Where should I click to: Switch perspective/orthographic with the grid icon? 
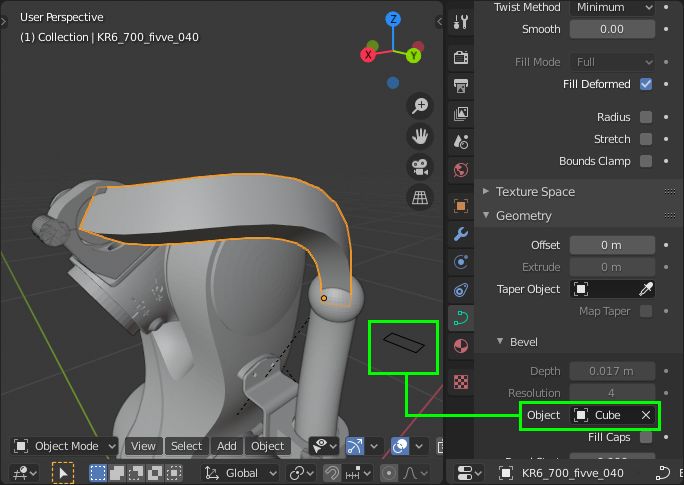click(x=420, y=198)
